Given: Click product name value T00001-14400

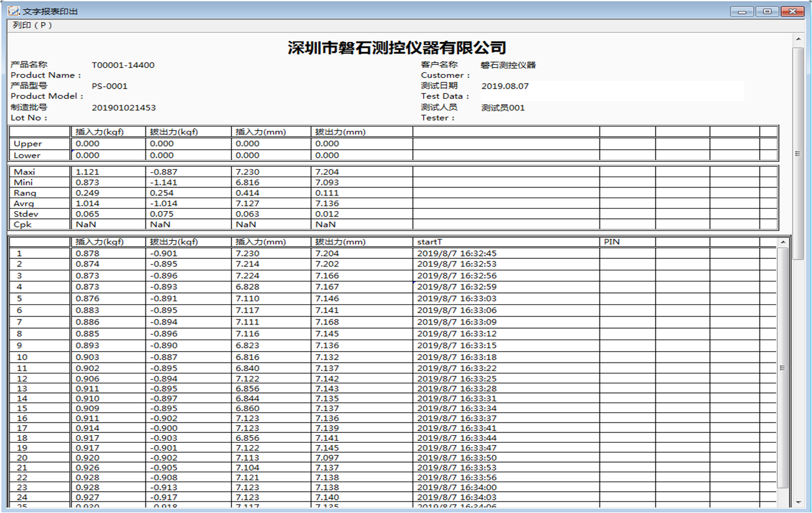Looking at the screenshot, I should (x=123, y=65).
